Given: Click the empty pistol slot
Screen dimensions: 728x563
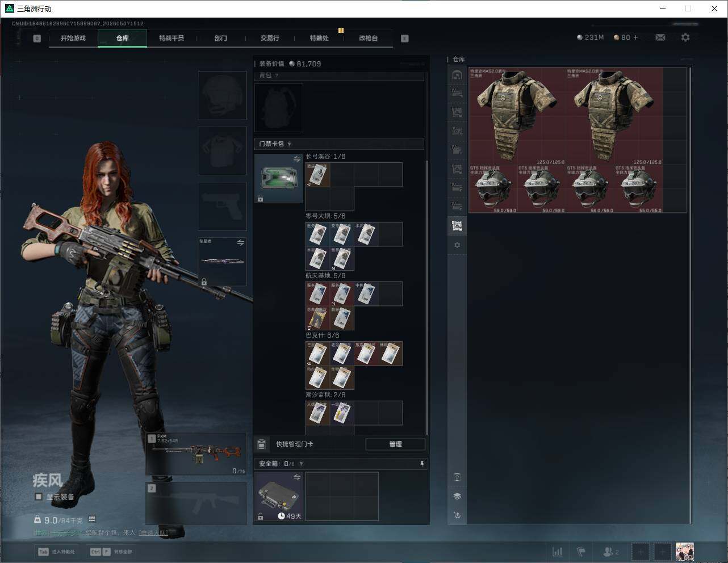Looking at the screenshot, I should point(222,206).
